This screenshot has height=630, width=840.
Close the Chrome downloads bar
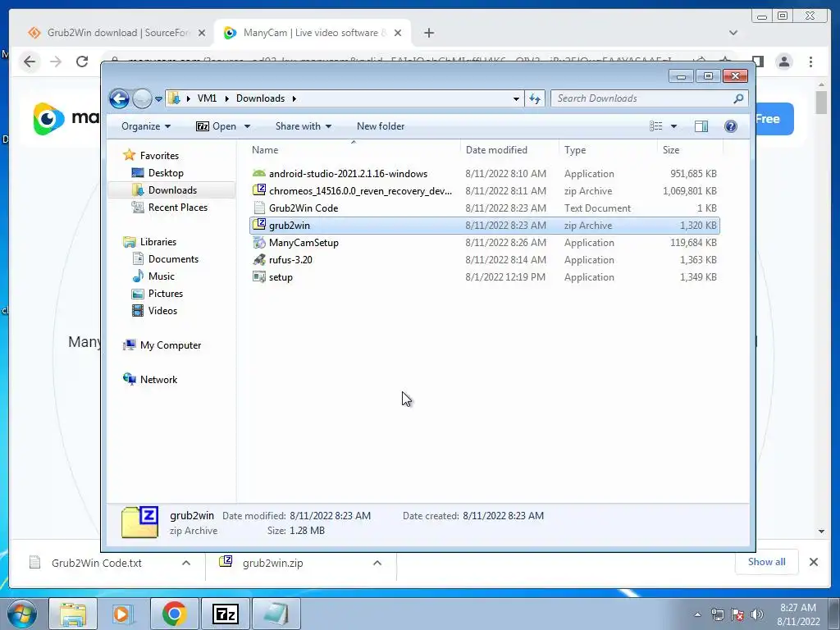tap(813, 562)
